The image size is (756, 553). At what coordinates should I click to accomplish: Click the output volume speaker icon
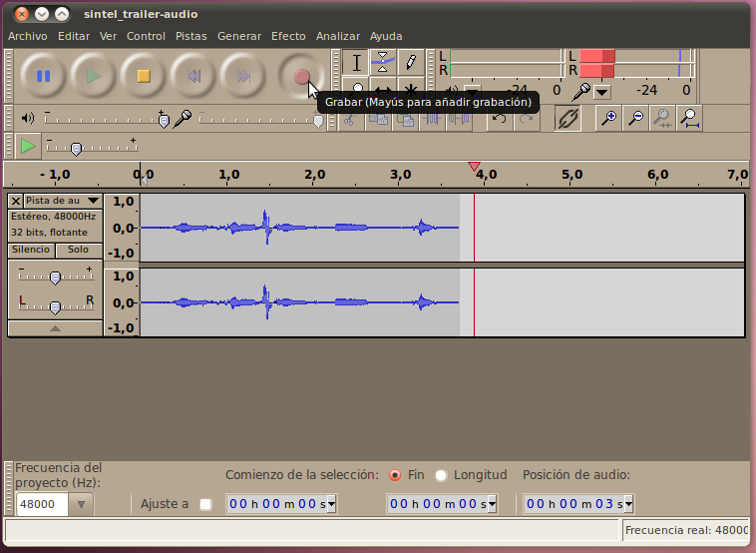pos(28,118)
